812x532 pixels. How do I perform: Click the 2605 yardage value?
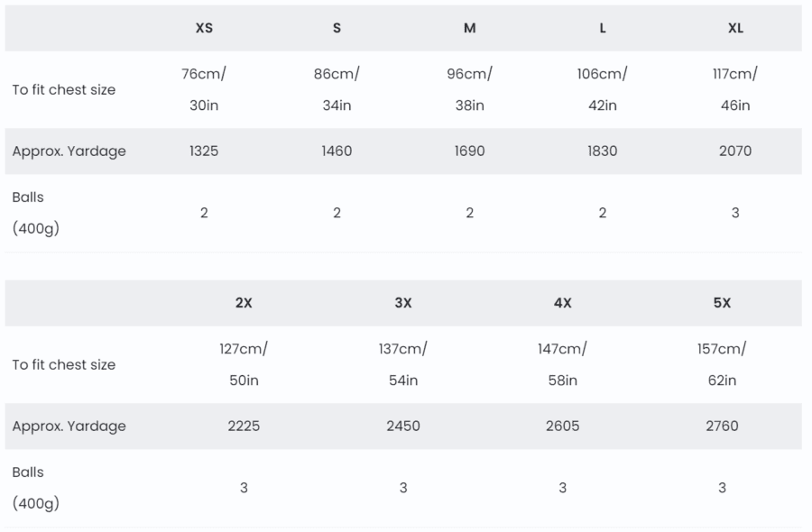click(562, 426)
